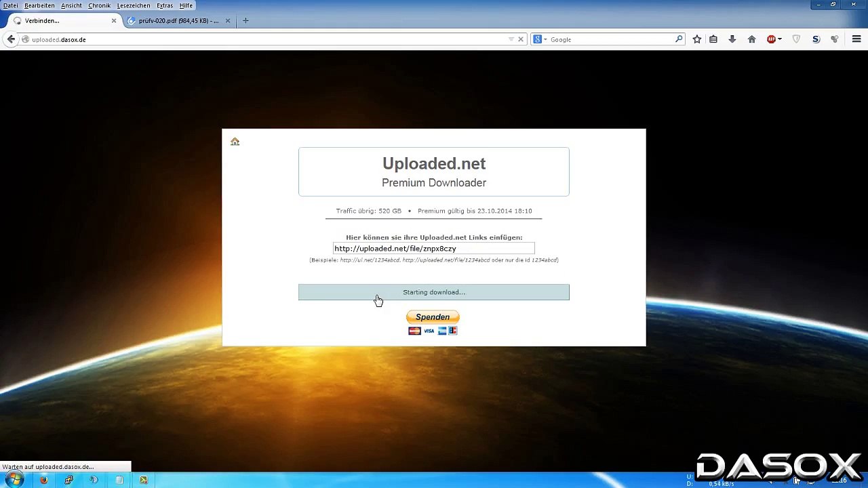
Task: Open the Windows Start button
Action: [x=14, y=480]
